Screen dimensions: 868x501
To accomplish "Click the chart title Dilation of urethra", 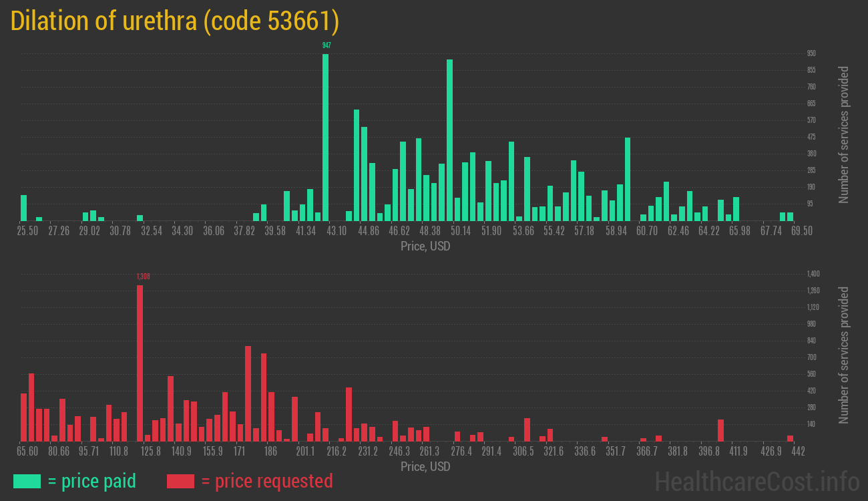I will coord(175,21).
